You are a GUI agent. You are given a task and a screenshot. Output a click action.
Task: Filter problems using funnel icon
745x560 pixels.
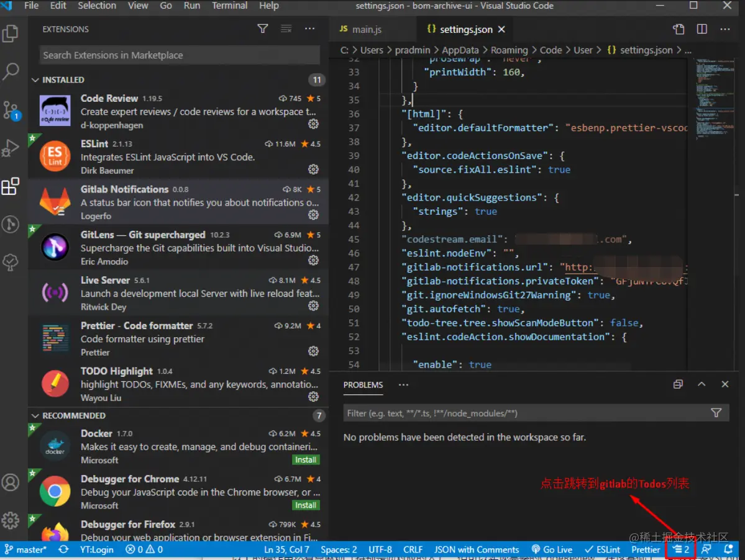(716, 413)
